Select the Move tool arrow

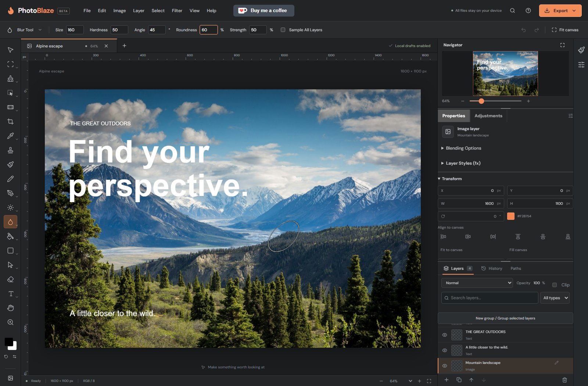10,50
